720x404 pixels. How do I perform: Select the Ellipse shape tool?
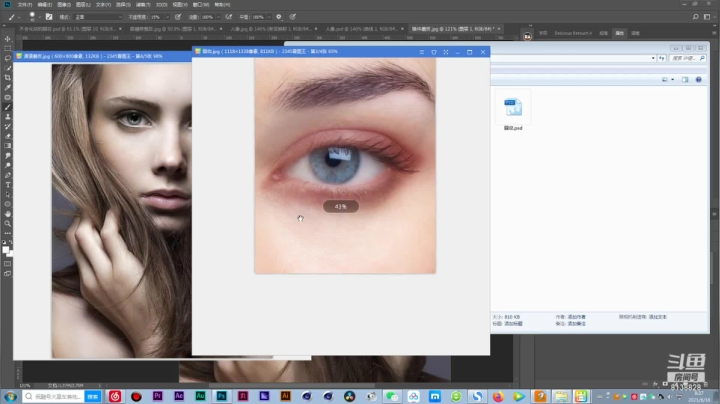tap(8, 204)
